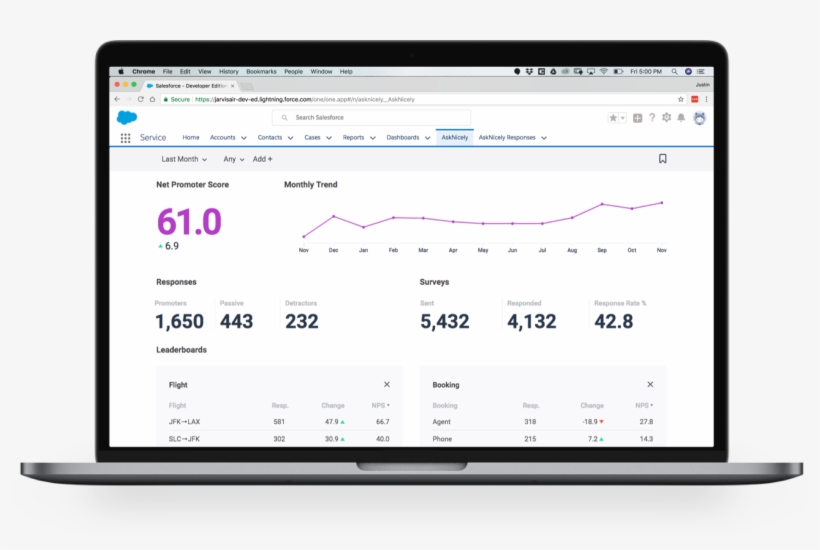
Task: Open the Home tab
Action: [191, 137]
